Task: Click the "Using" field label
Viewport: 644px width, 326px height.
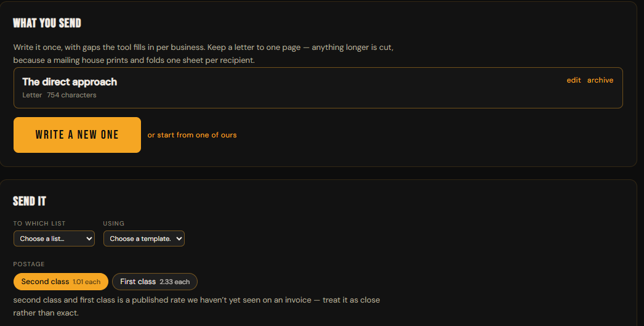Action: (x=114, y=223)
